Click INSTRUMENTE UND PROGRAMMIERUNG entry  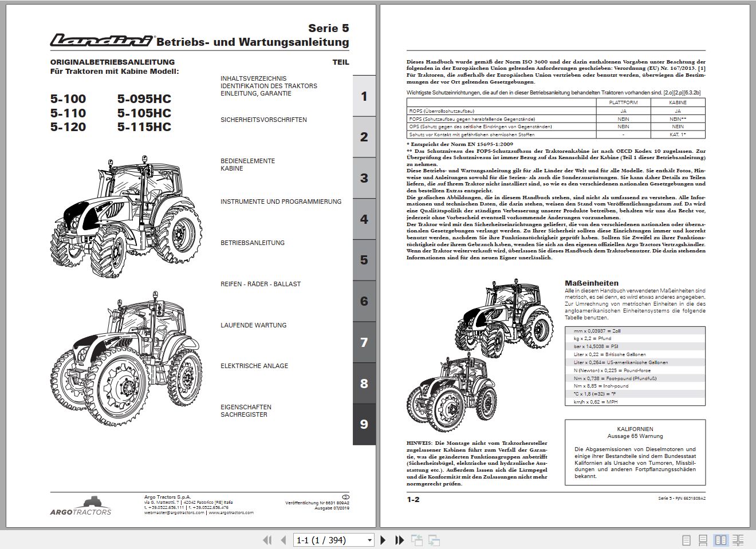[281, 202]
